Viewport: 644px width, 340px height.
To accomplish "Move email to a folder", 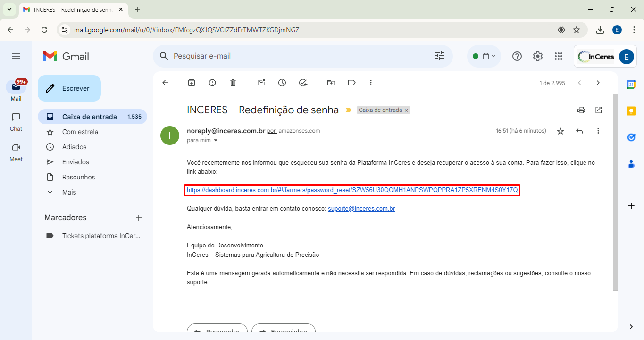I will click(331, 83).
